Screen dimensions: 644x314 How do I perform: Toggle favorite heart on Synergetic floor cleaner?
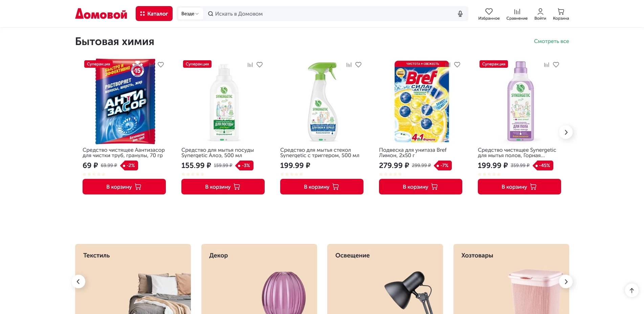tap(556, 65)
